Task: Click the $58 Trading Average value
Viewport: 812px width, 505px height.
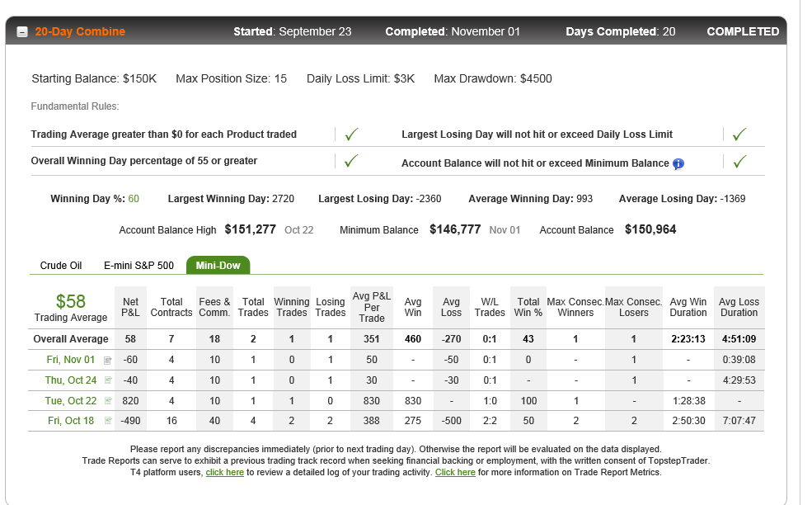Action: point(70,301)
